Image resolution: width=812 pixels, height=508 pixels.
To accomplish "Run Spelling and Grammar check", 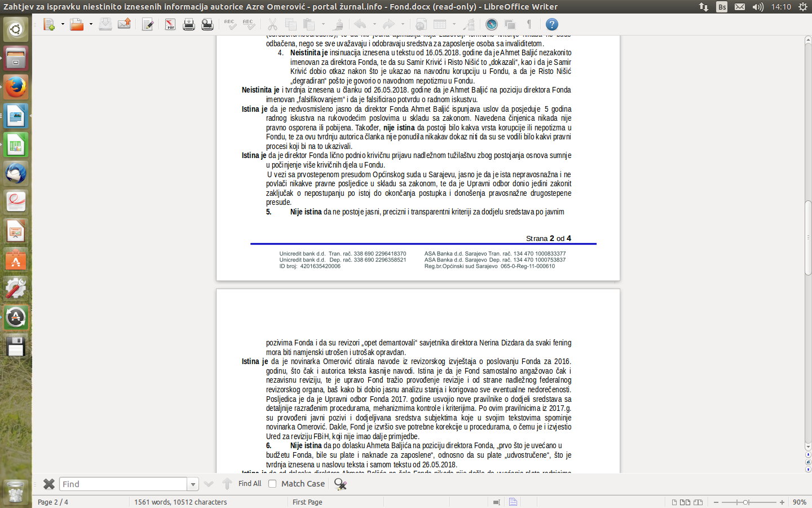I will pos(230,24).
